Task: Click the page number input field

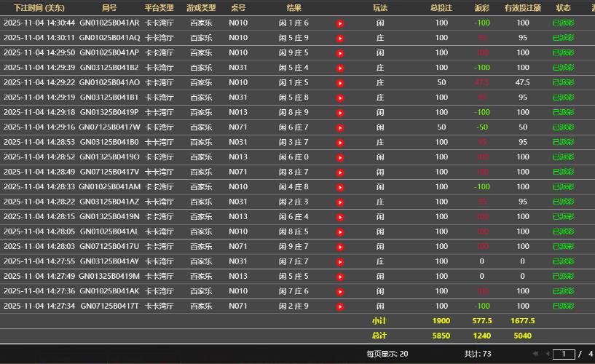Action: coord(564,355)
